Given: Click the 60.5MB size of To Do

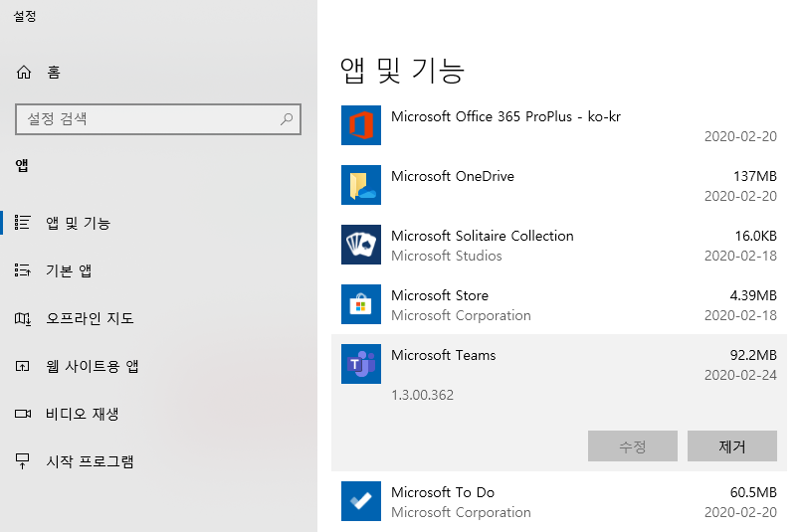Looking at the screenshot, I should point(753,492).
